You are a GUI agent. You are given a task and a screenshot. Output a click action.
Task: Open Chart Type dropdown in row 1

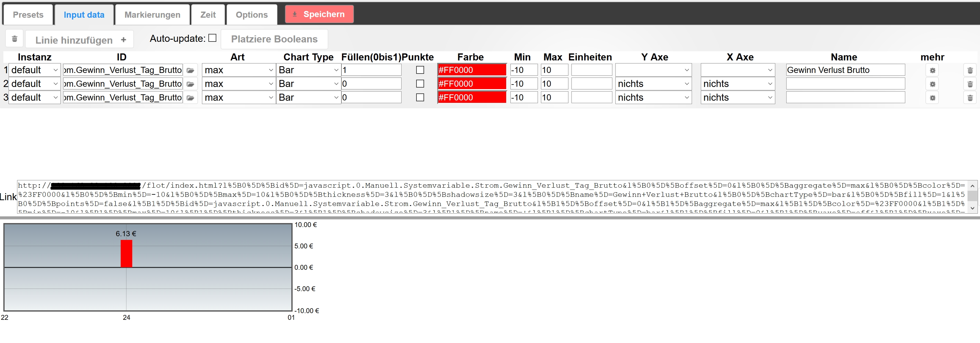308,70
